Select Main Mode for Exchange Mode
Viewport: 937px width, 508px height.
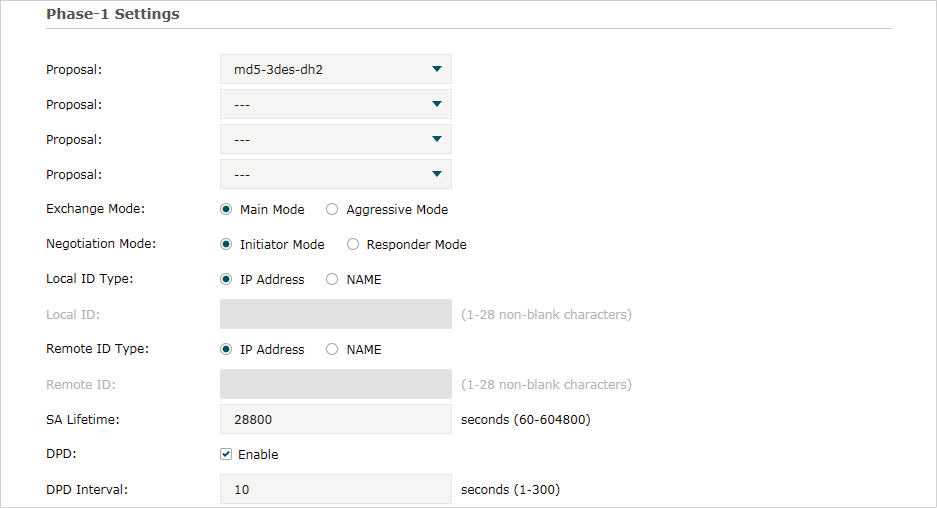[x=226, y=209]
